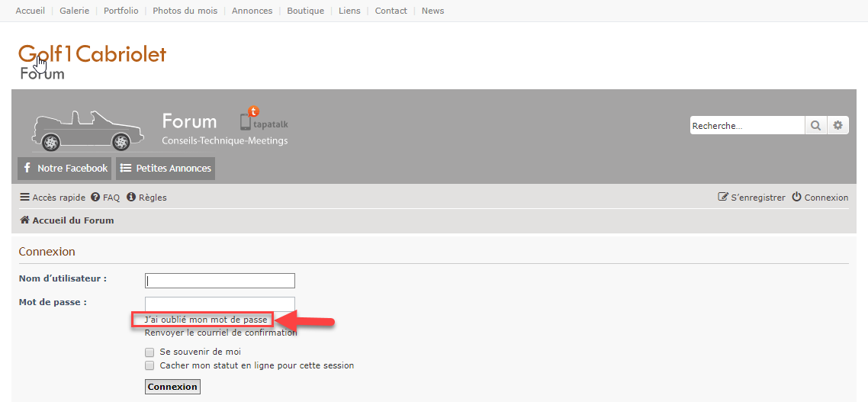Click the FAQ question mark link
868x402 pixels.
[105, 198]
